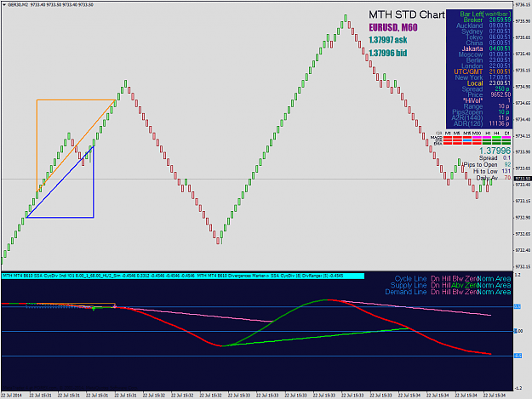Image resolution: width=532 pixels, height=399 pixels.
Task: Click the Local time row
Action: click(489, 83)
